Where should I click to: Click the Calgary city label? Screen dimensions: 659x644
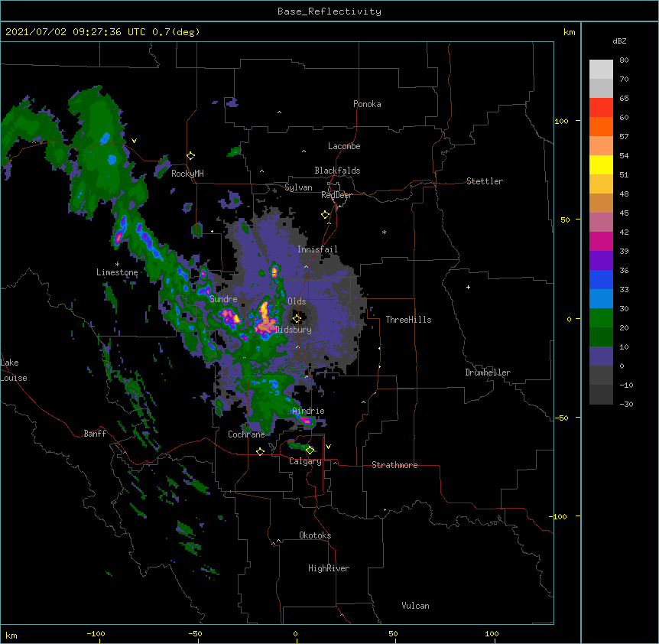click(x=306, y=461)
